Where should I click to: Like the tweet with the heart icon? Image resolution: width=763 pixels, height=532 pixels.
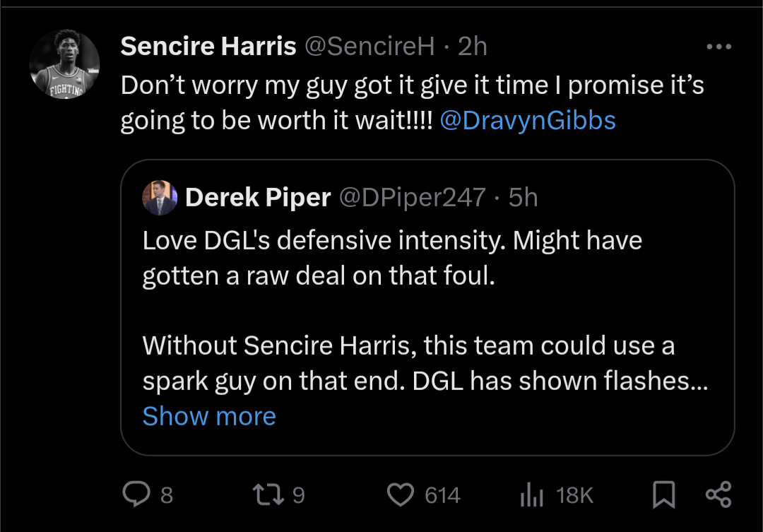coord(401,495)
